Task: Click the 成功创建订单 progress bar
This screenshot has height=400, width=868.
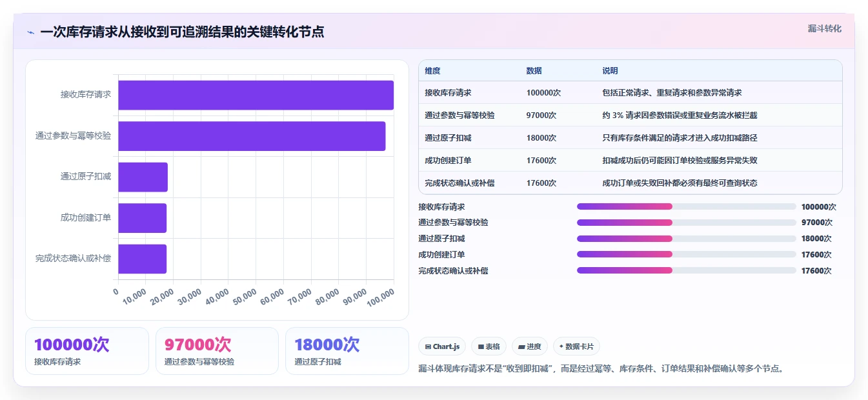Action: (x=687, y=255)
